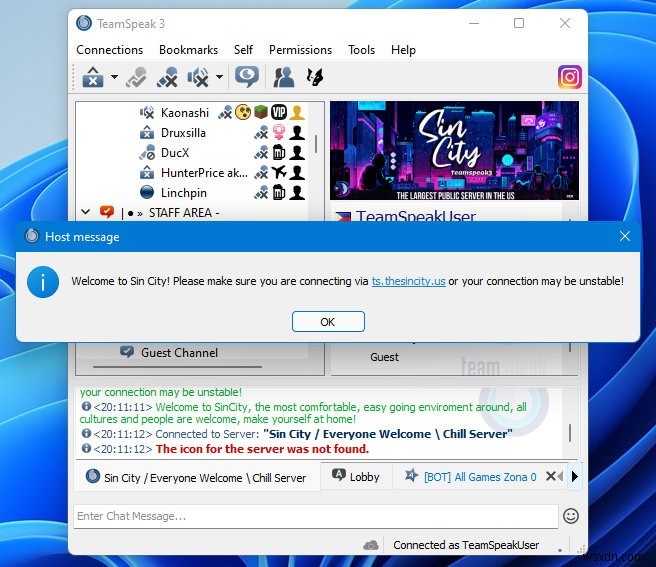Open the emoji smiley picker
This screenshot has height=567, width=656.
coord(571,516)
